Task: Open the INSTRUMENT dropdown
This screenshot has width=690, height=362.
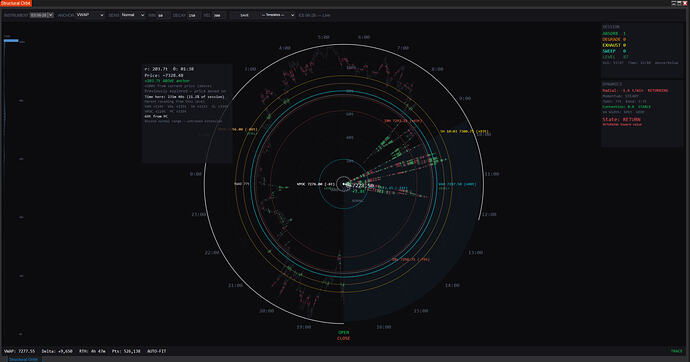Action: 41,15
